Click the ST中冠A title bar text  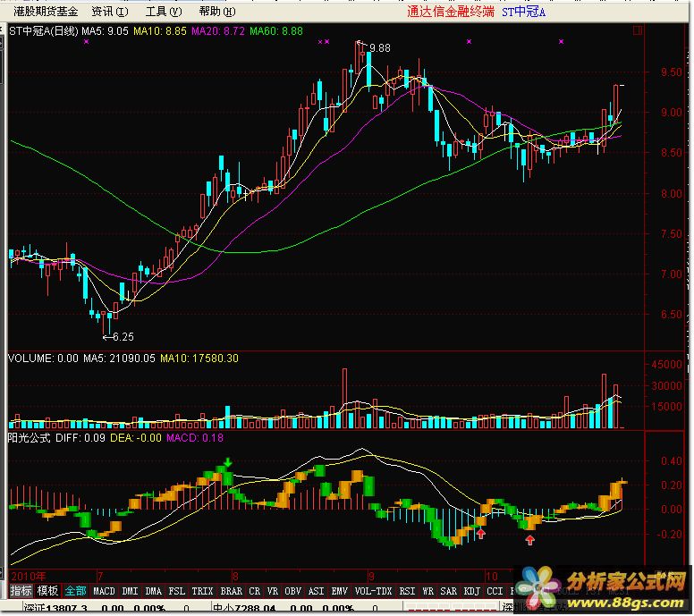tap(523, 12)
